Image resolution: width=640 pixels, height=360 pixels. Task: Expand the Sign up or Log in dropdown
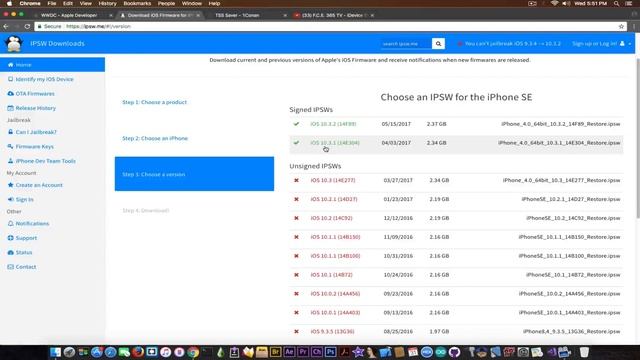(601, 44)
